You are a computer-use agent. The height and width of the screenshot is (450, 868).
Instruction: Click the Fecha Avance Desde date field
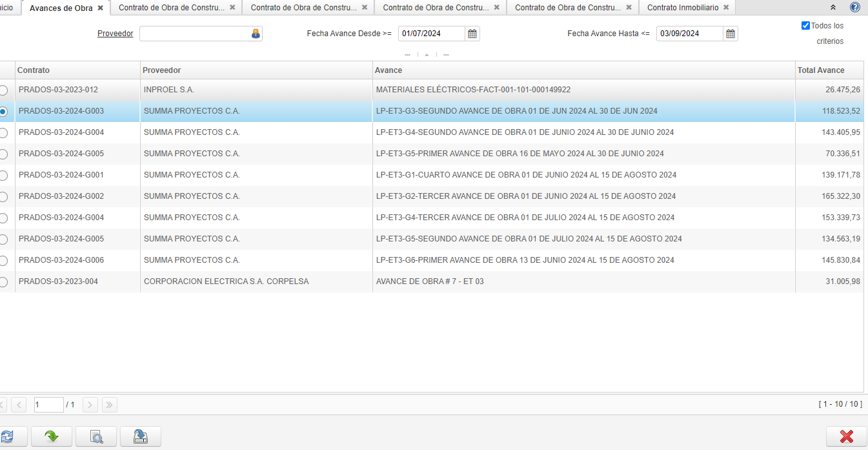coord(431,34)
